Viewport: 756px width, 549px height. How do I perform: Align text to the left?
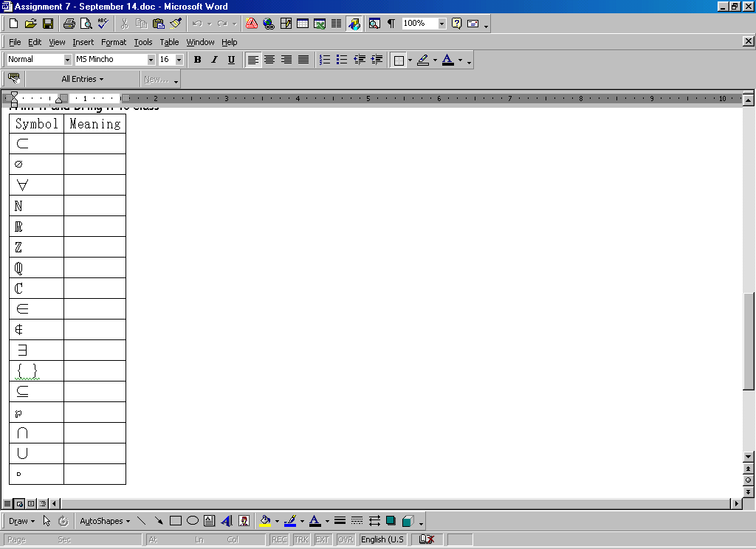(x=253, y=60)
